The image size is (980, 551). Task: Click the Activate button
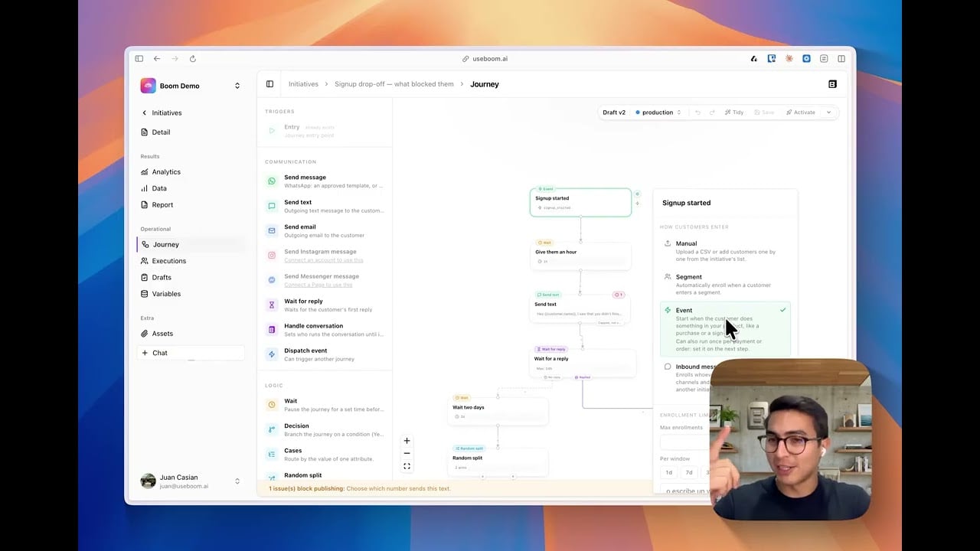[x=801, y=112]
